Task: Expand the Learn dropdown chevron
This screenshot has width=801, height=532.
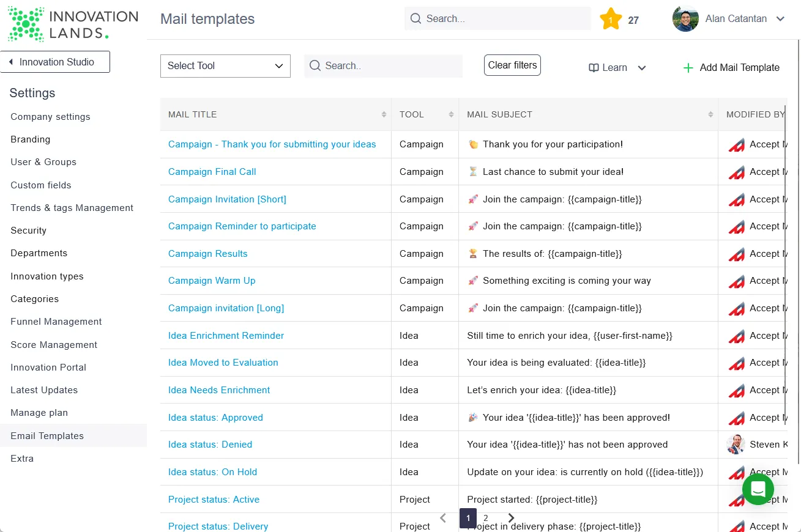Action: pyautogui.click(x=642, y=68)
